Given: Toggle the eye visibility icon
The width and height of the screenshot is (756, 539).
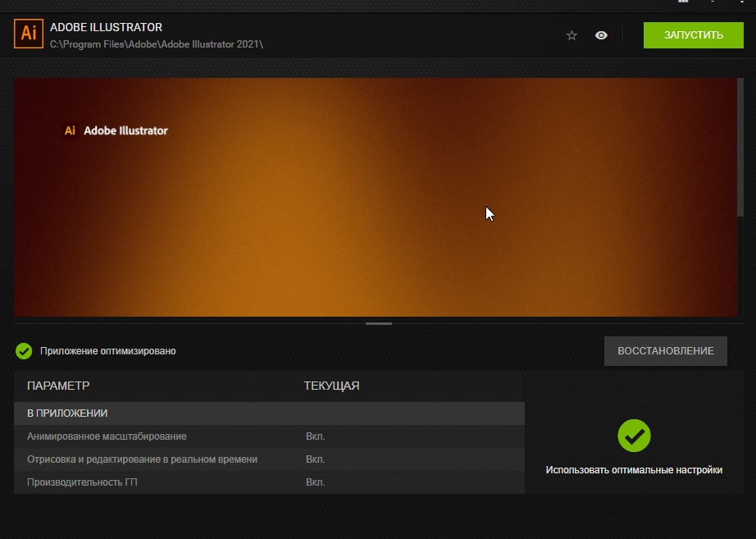Looking at the screenshot, I should (x=601, y=35).
